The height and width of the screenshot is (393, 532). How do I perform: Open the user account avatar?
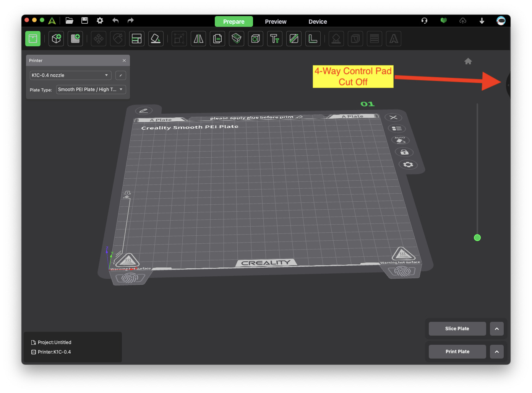[501, 21]
